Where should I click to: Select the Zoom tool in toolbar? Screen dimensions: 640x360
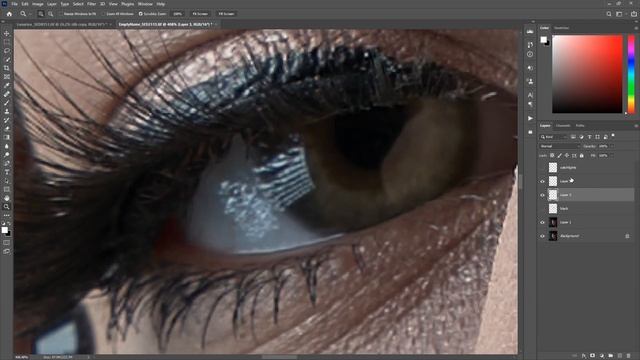pos(7,207)
